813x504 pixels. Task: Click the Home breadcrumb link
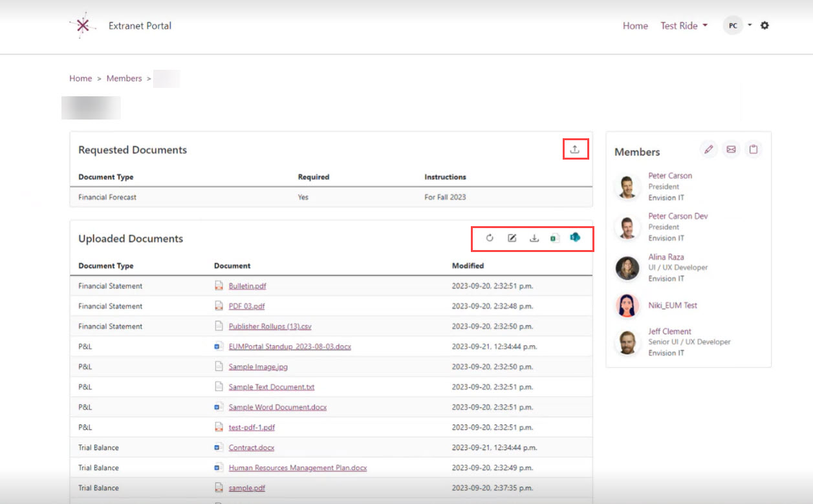(80, 78)
